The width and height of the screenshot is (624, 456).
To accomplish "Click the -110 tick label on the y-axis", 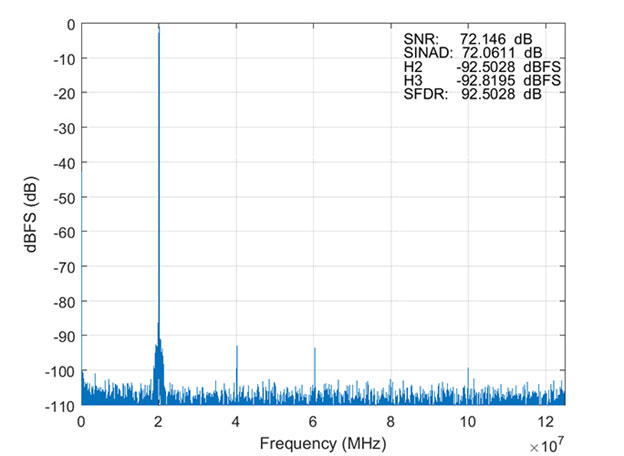I will point(58,406).
